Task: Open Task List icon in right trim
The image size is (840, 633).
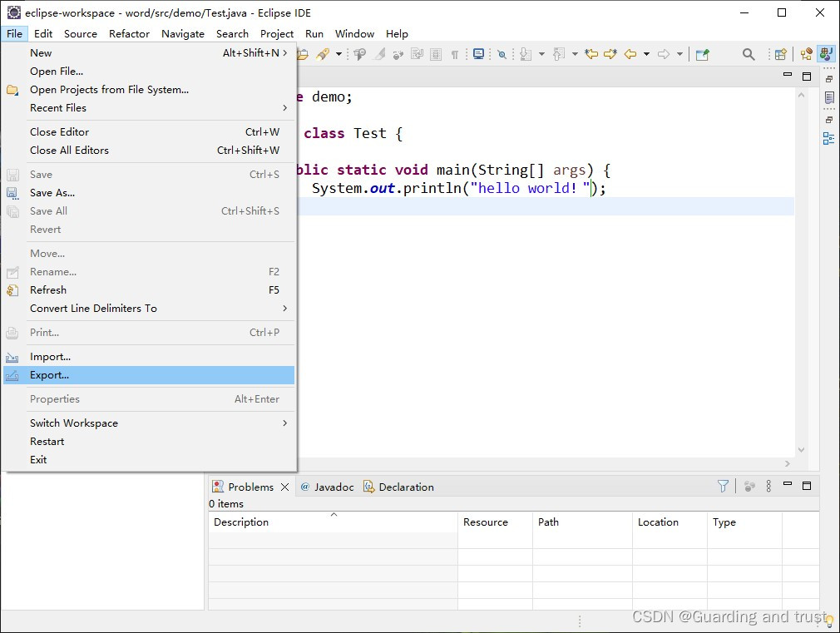Action: (x=829, y=97)
